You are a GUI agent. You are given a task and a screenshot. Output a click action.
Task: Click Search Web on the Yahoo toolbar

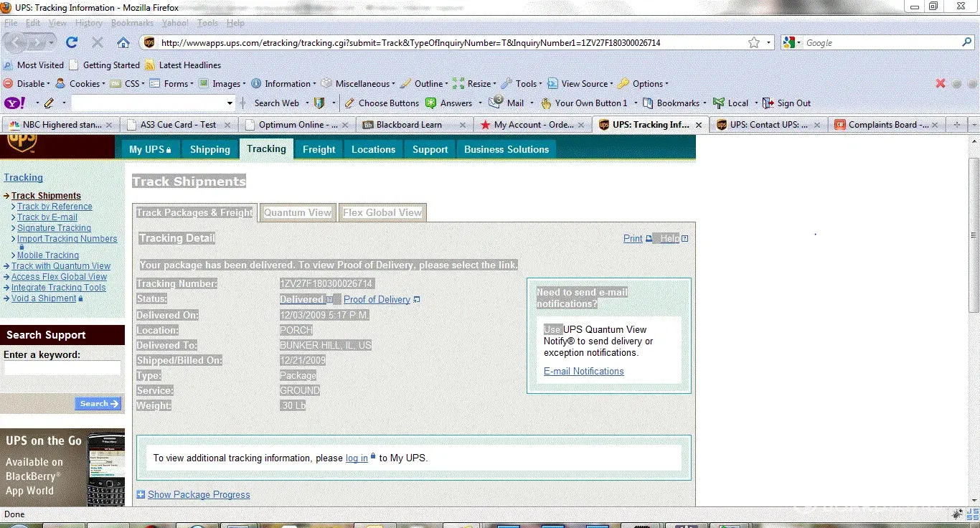pyautogui.click(x=276, y=103)
